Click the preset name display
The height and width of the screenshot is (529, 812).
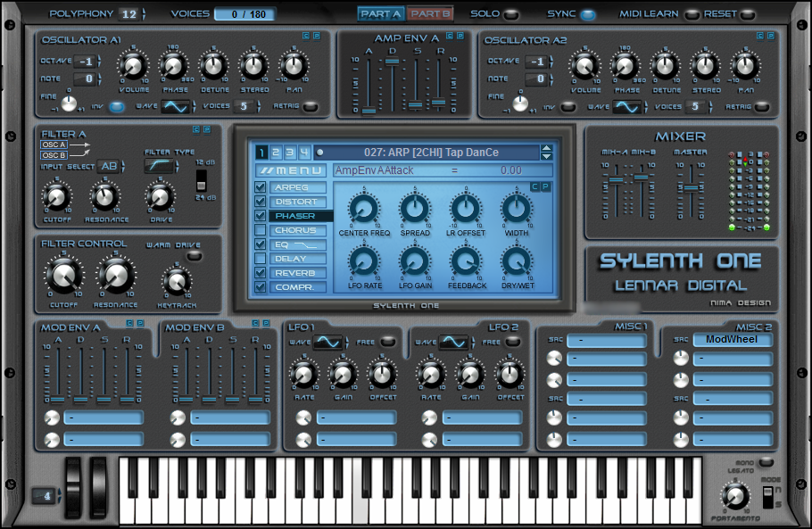[431, 153]
